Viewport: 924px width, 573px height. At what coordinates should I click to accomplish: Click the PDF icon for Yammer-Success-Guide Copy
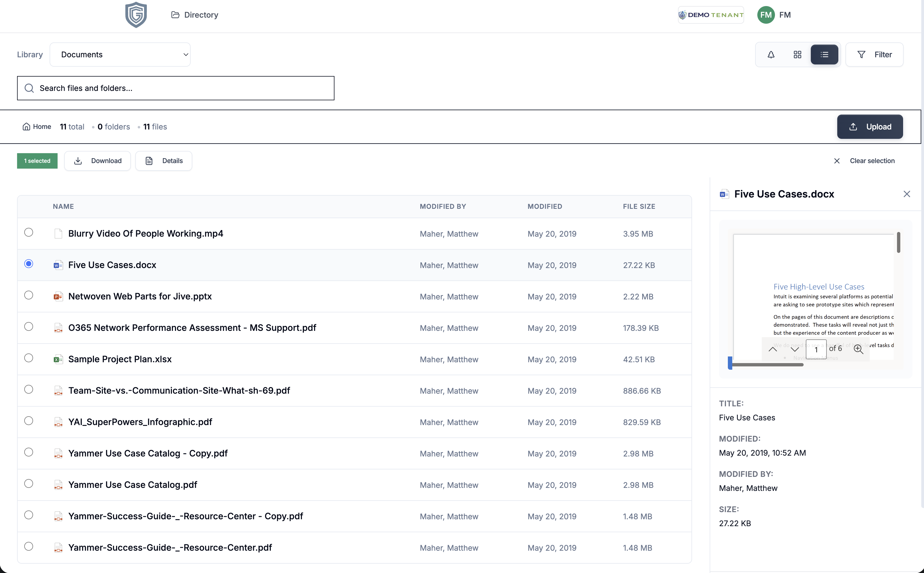(58, 516)
